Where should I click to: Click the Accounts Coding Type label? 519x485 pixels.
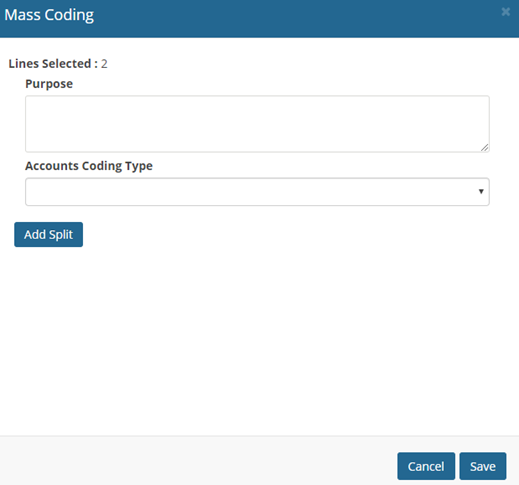[89, 166]
